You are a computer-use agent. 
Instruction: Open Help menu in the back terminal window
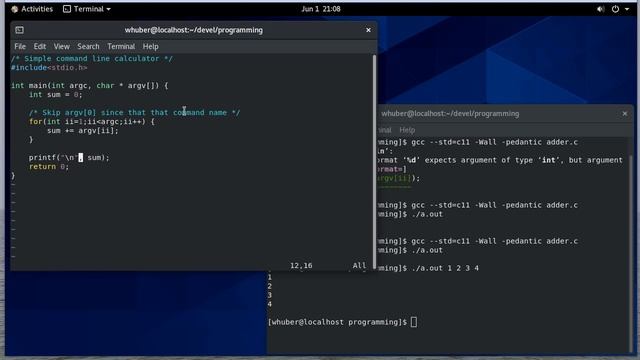[x=407, y=130]
